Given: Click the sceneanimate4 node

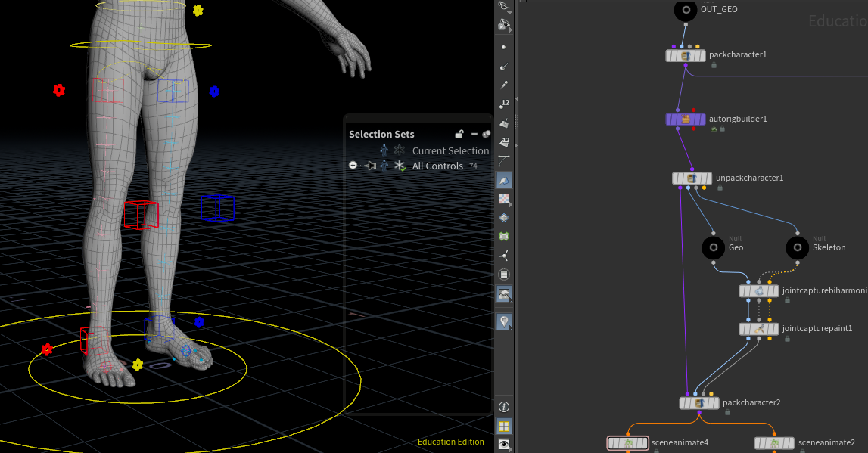Looking at the screenshot, I should (627, 442).
